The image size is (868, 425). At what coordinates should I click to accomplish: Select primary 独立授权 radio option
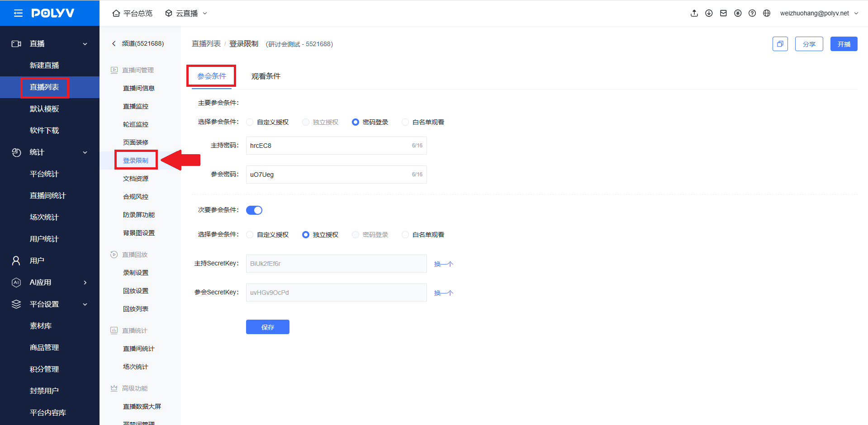point(306,122)
